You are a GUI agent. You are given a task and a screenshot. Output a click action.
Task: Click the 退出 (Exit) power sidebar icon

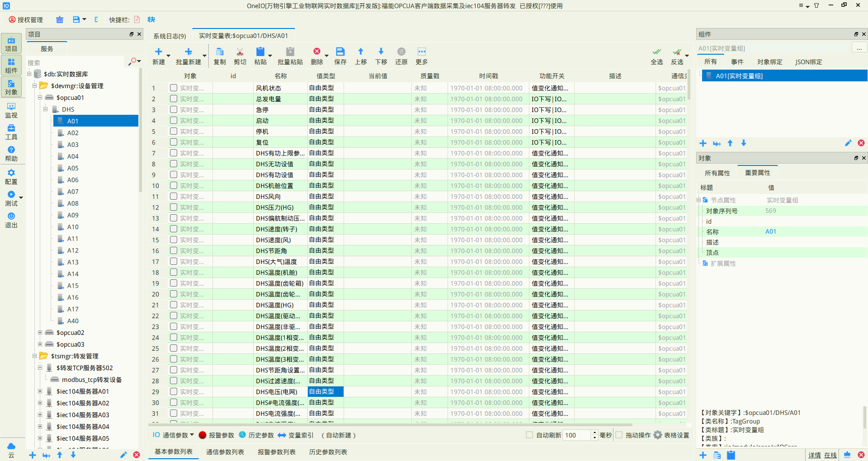pyautogui.click(x=11, y=220)
